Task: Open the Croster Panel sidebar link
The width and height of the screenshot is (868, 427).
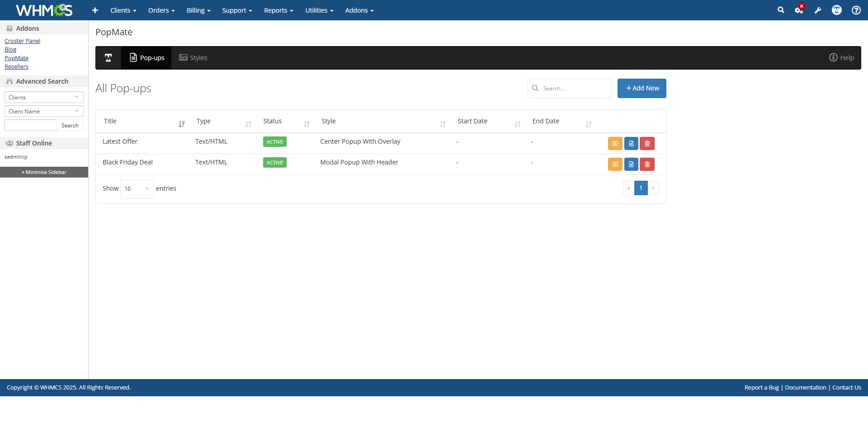Action: tap(22, 41)
